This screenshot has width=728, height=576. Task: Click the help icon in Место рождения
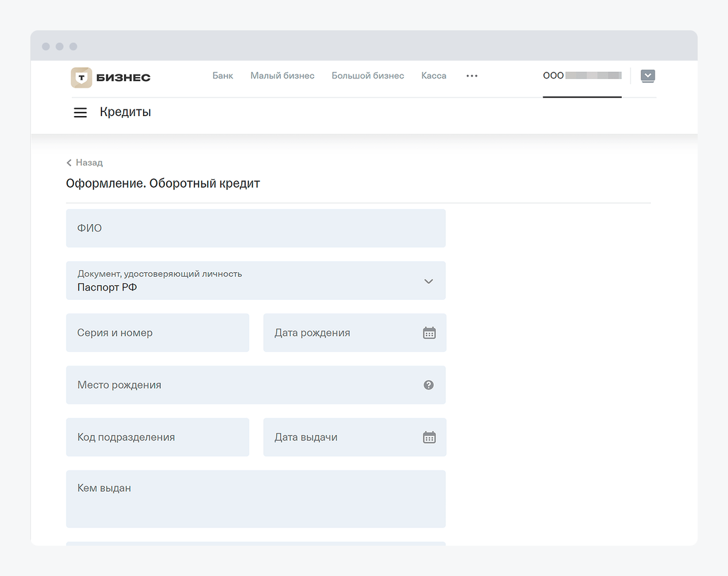coord(429,385)
